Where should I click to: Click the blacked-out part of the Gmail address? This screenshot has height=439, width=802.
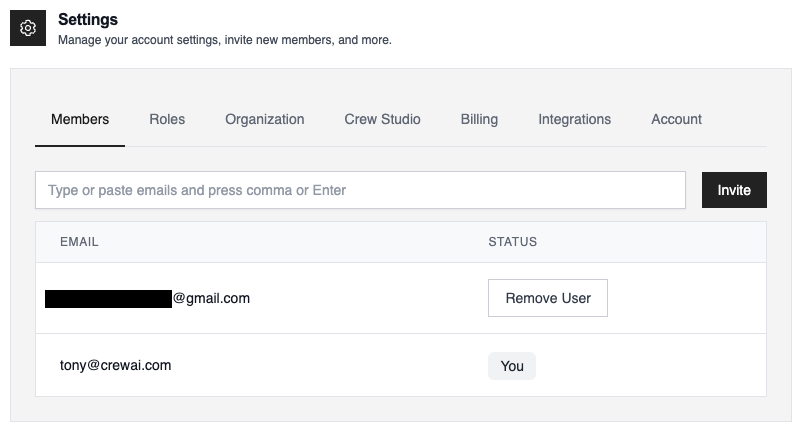click(x=108, y=298)
